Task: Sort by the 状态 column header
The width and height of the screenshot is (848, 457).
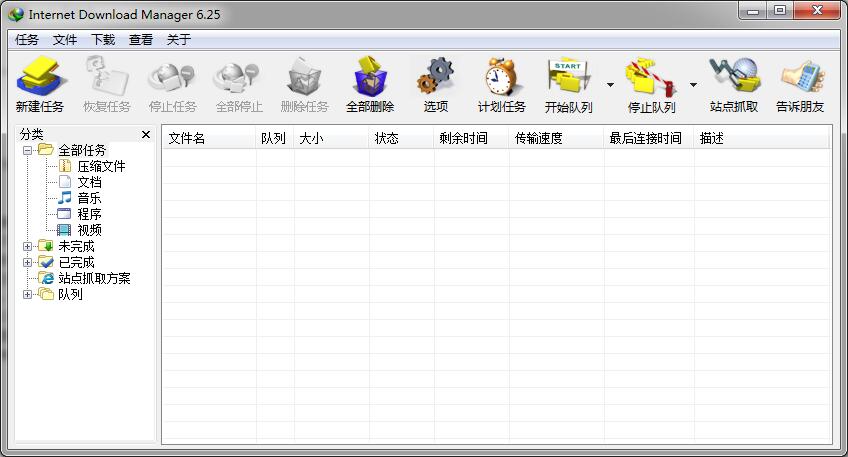Action: (401, 138)
